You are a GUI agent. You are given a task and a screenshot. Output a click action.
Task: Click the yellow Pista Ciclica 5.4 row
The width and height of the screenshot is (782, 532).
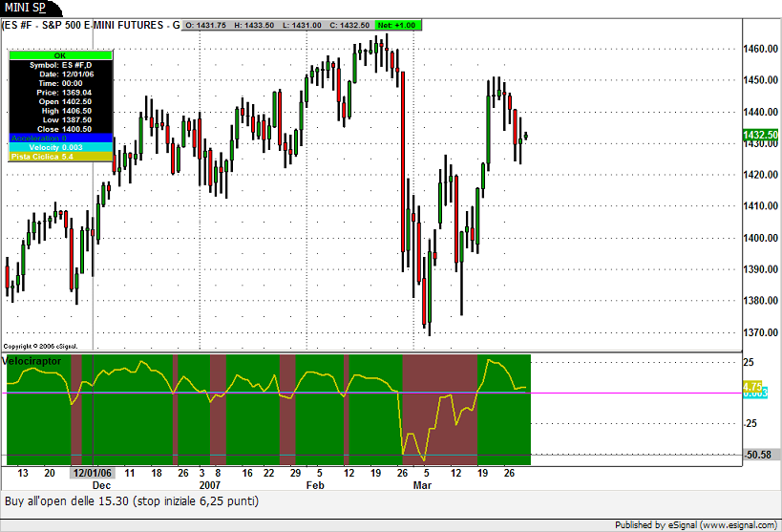pyautogui.click(x=60, y=156)
